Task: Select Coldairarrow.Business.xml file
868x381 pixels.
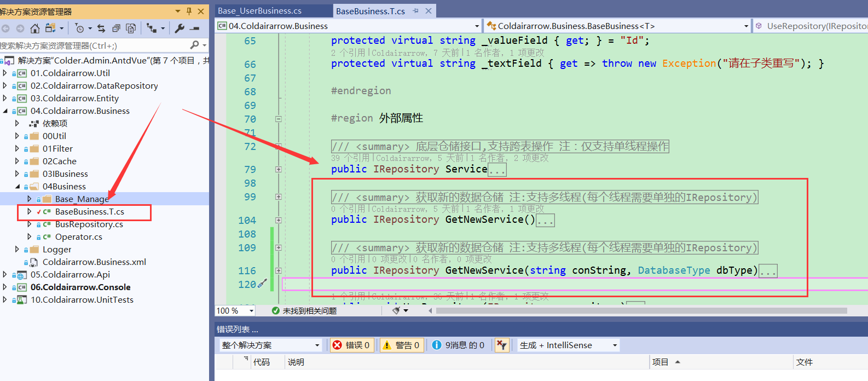Action: pos(94,262)
